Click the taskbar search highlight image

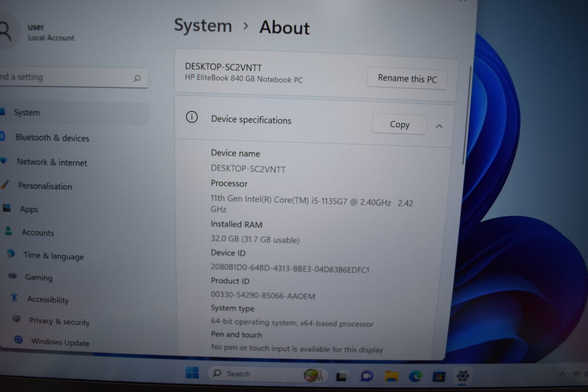[x=313, y=375]
